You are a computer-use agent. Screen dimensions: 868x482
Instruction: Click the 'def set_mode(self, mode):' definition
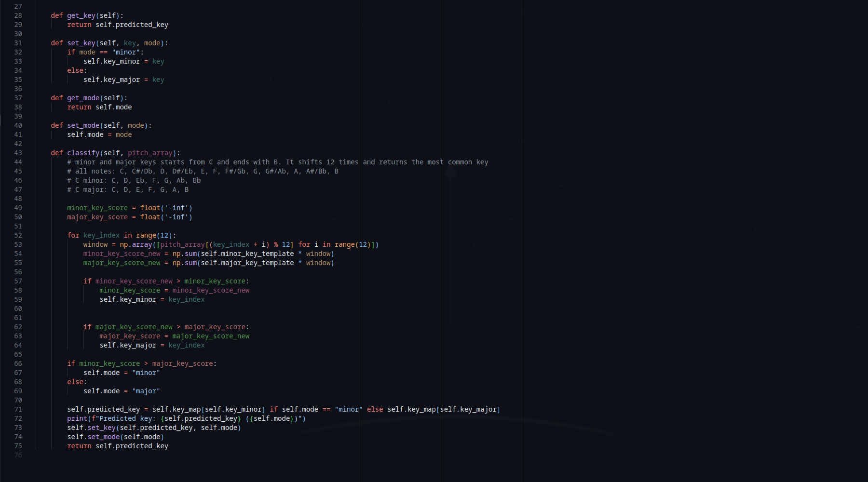click(101, 125)
